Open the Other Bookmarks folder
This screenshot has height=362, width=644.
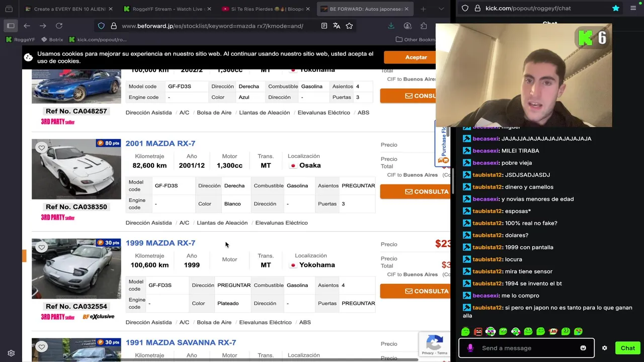(415, 39)
